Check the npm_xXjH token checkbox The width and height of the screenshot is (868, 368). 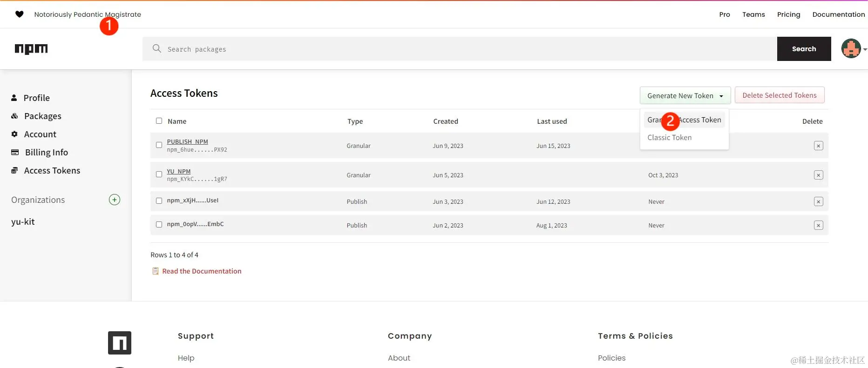(x=159, y=201)
